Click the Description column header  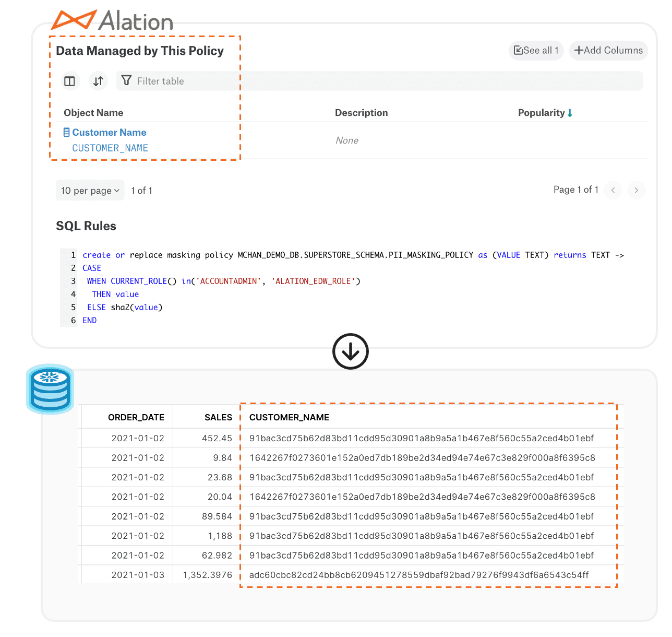coord(361,113)
